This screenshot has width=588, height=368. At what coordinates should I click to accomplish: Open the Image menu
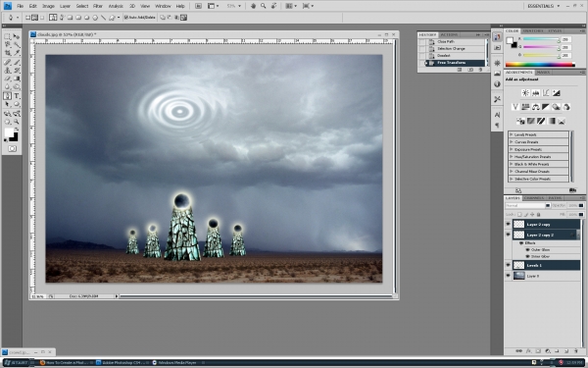48,6
